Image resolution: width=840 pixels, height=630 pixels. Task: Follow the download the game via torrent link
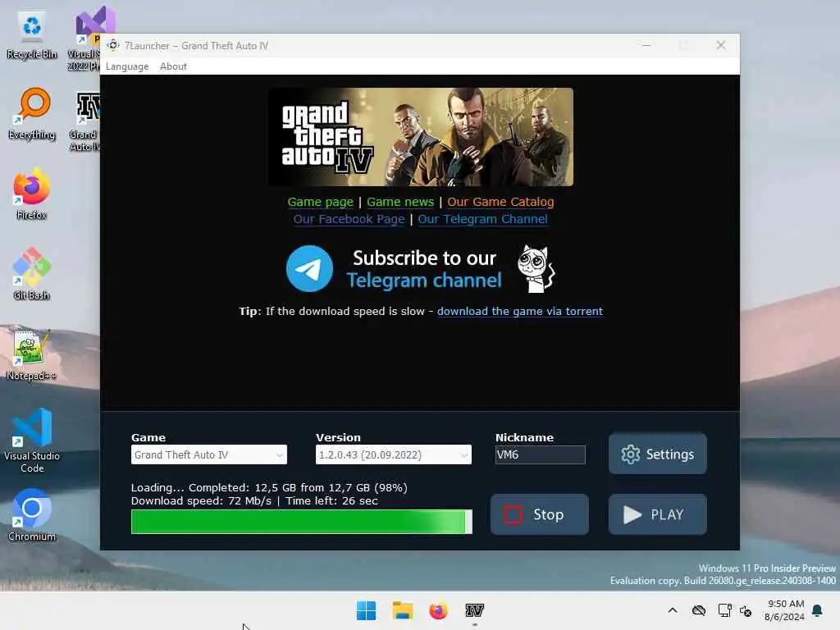519,311
